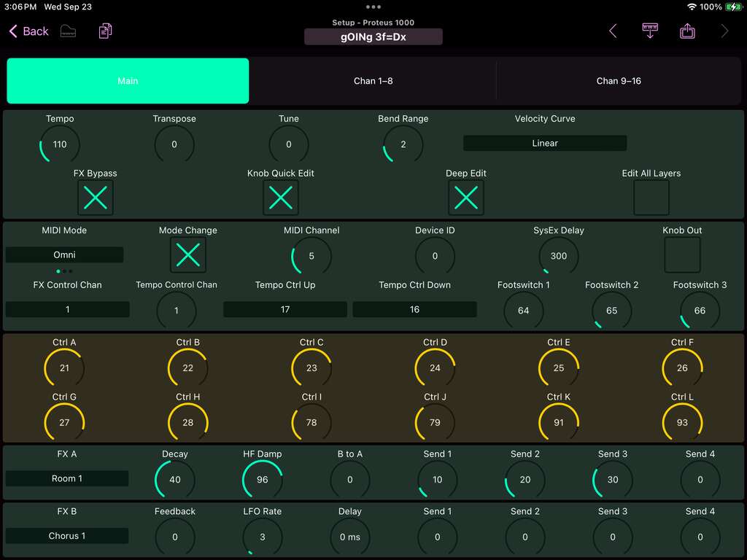The image size is (747, 560).
Task: Toggle the Knob Quick Edit checkbox
Action: (281, 198)
